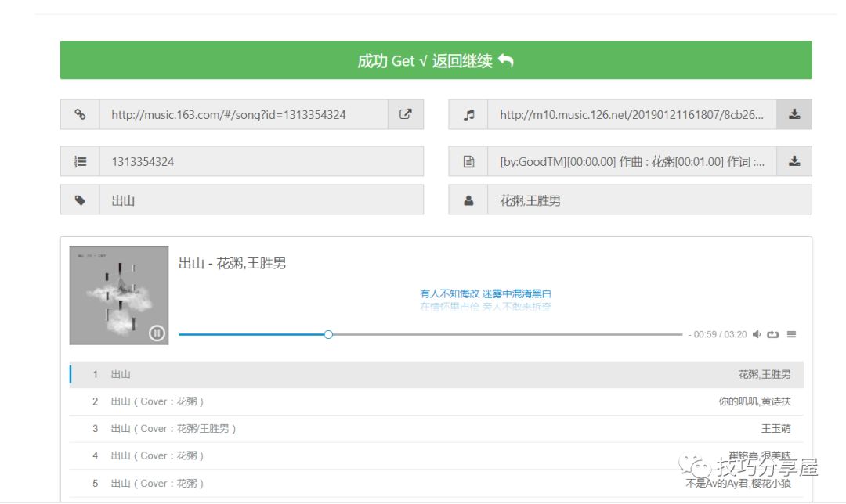Click the music note icon beside the mp3 URL
Screen dimensions: 846x504
coord(468,114)
